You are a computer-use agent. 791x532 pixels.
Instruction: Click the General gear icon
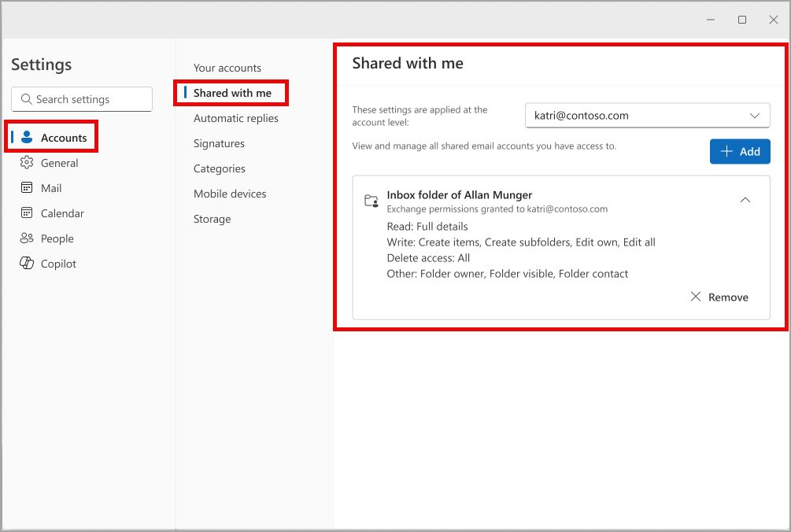point(27,162)
